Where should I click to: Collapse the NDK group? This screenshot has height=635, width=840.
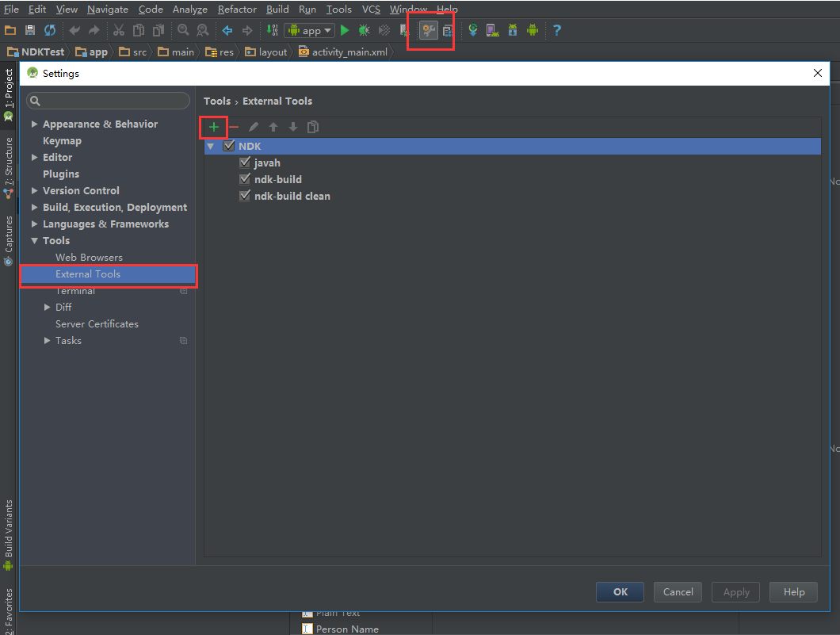click(x=211, y=147)
